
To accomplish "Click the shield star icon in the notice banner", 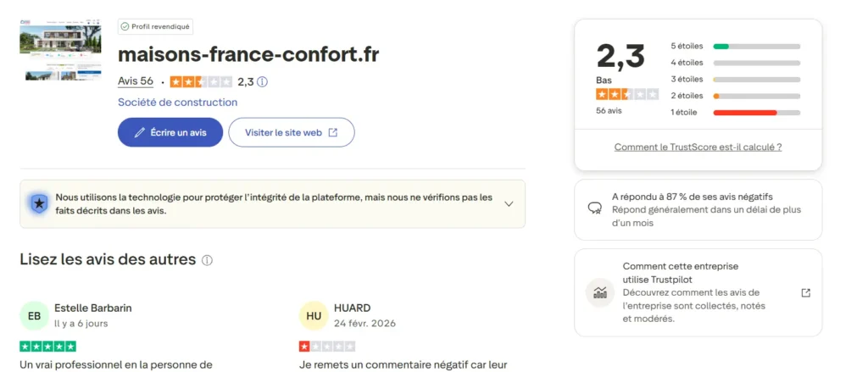I will point(38,203).
